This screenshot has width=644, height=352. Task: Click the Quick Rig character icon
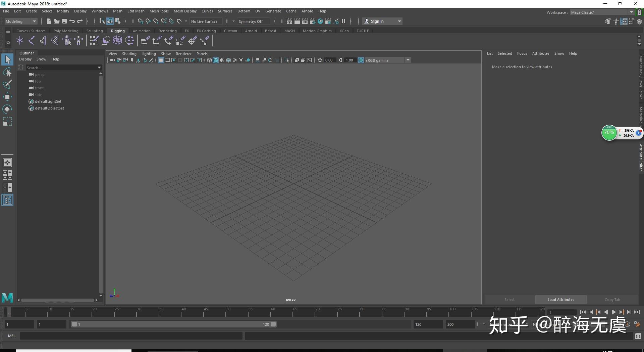(x=67, y=41)
